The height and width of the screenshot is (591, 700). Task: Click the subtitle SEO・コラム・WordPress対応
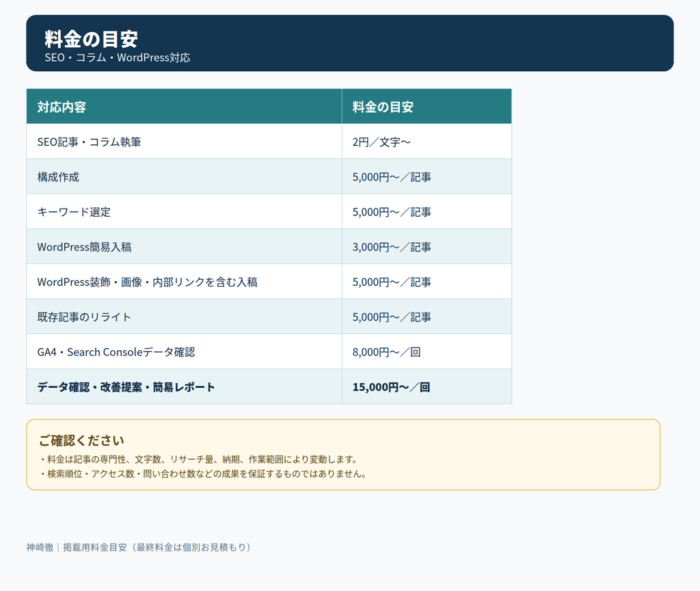click(118, 57)
